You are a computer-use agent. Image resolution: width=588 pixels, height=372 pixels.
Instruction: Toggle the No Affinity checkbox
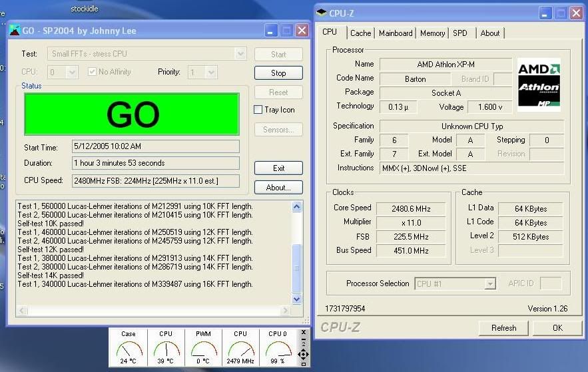point(92,72)
